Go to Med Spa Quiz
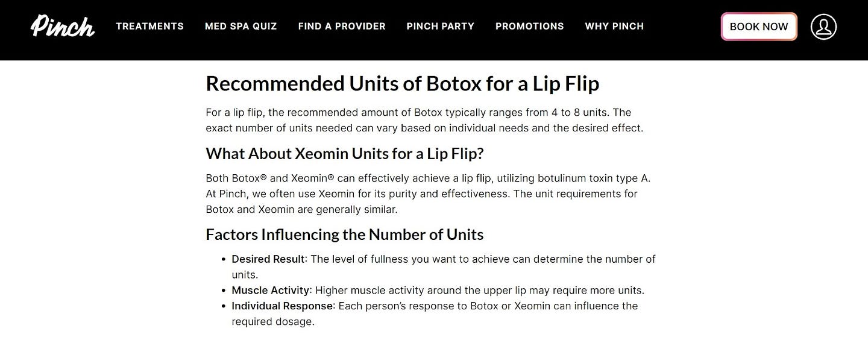The image size is (868, 337). coord(241,27)
